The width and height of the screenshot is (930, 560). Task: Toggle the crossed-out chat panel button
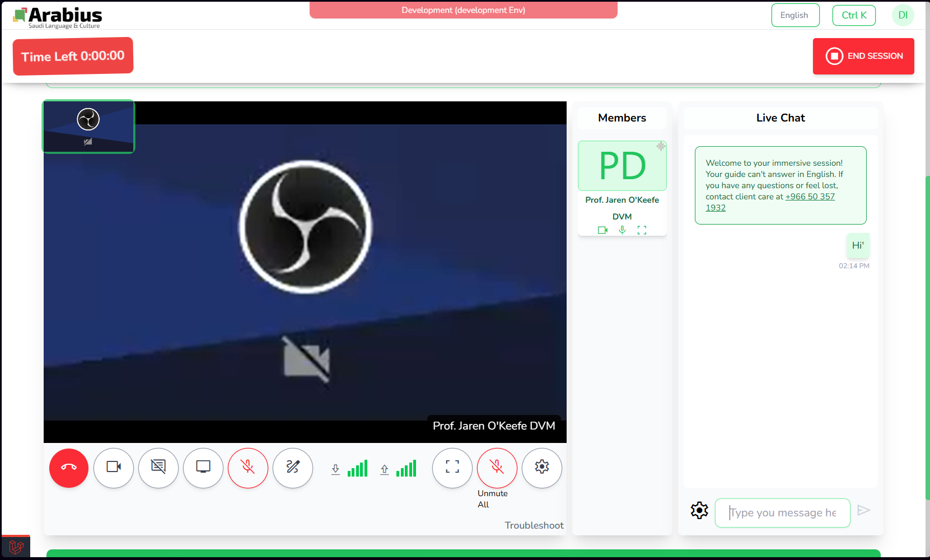pos(158,468)
